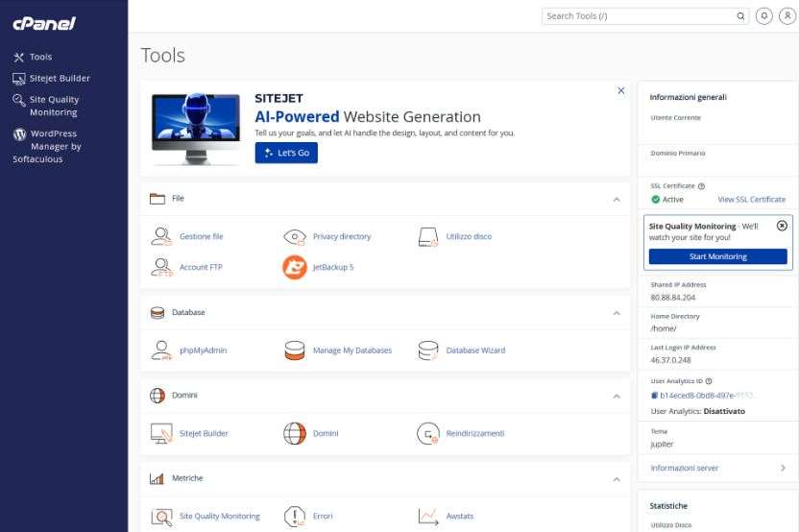Screen dimensions: 799x532
Task: Open the Utilizzo disco drive icon
Action: 428,237
